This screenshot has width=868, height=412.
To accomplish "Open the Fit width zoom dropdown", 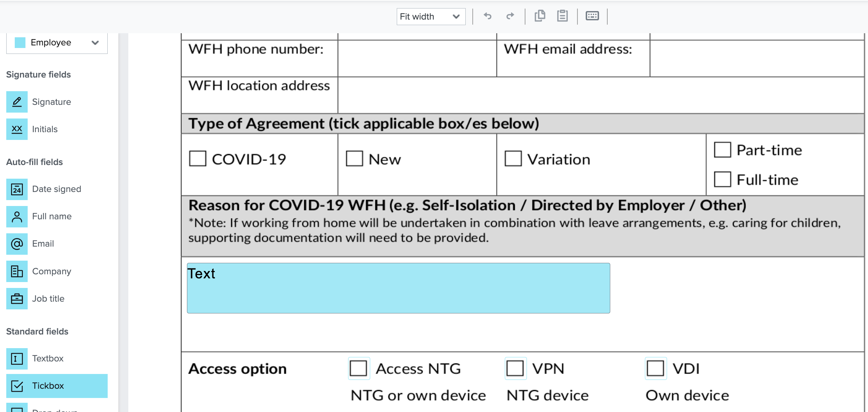I will point(431,16).
